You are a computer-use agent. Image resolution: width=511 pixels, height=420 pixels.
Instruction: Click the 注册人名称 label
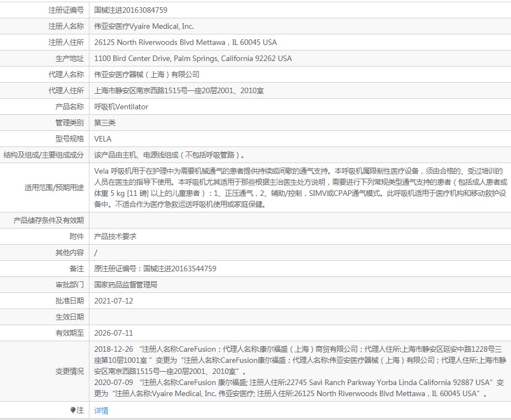[66, 26]
